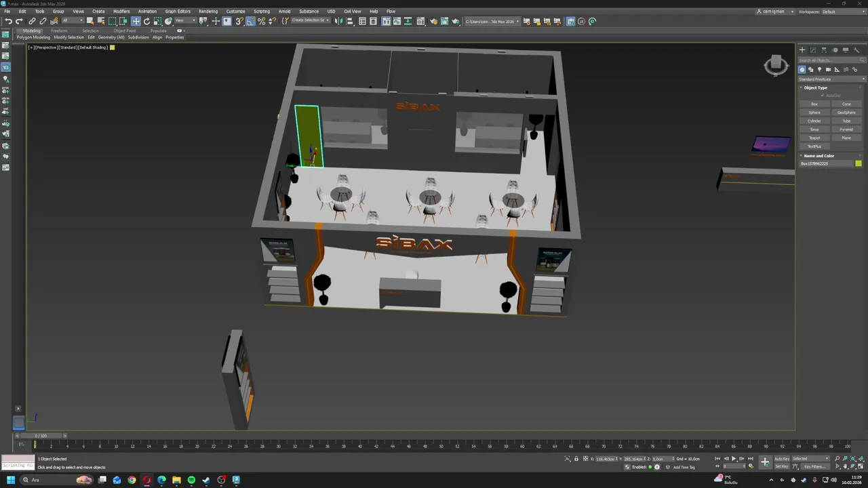
Task: Toggle the Spinner Snap button
Action: point(272,21)
